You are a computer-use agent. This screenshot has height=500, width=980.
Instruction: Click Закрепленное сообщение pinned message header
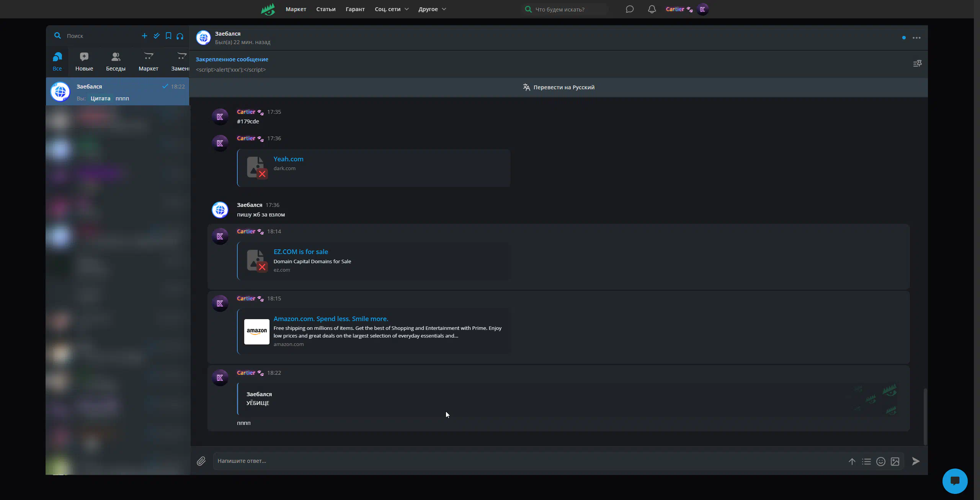tap(232, 59)
